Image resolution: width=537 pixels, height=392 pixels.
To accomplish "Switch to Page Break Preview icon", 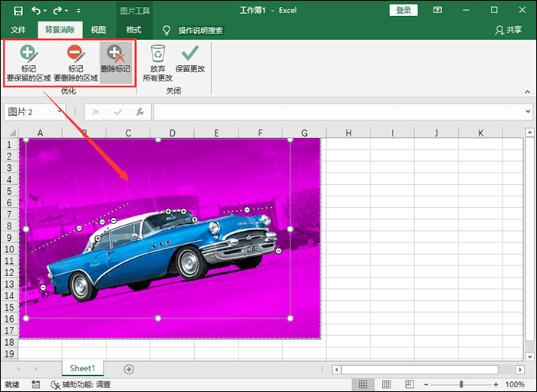I will (x=409, y=384).
